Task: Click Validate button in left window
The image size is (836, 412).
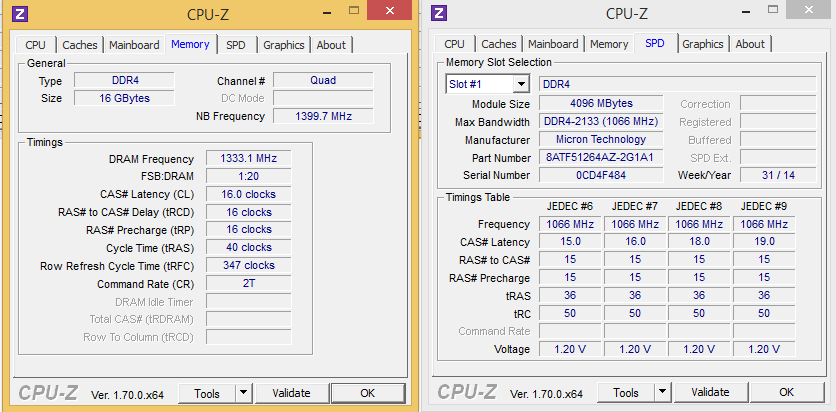Action: (291, 393)
